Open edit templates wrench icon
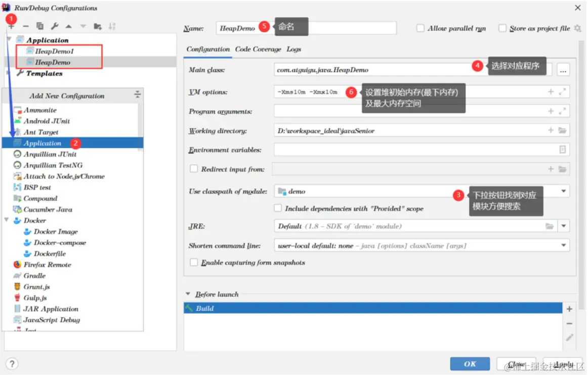Screen dimensions: 588x375 click(54, 26)
